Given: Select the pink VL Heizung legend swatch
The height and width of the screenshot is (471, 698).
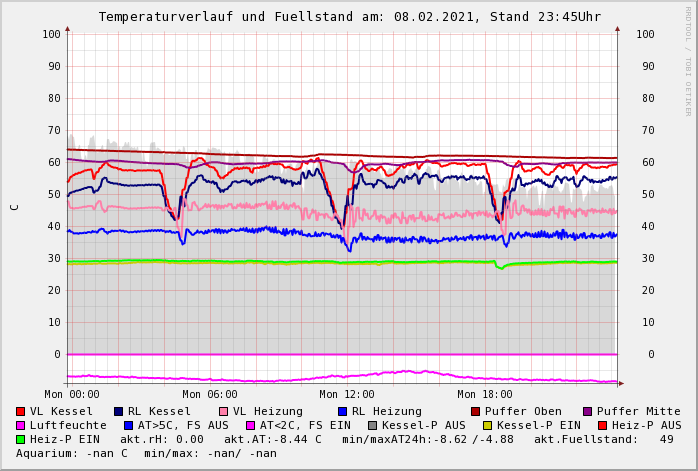Looking at the screenshot, I should pyautogui.click(x=223, y=412).
